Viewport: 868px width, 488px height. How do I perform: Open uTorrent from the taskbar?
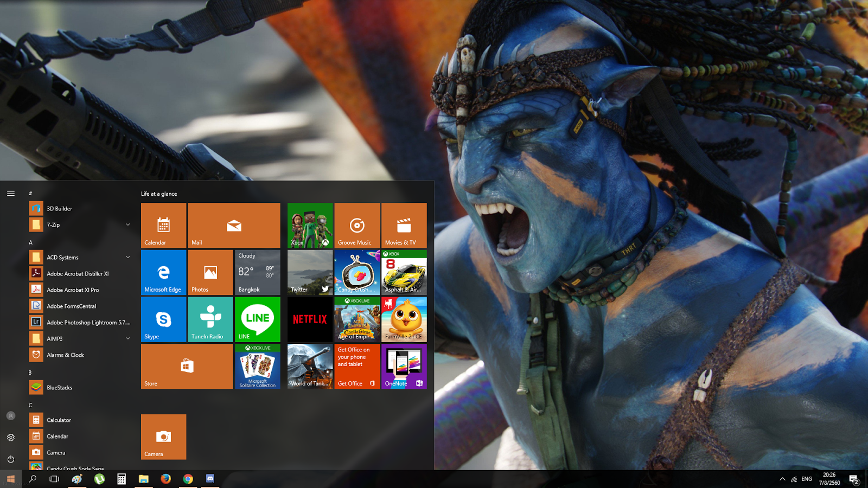pyautogui.click(x=99, y=479)
